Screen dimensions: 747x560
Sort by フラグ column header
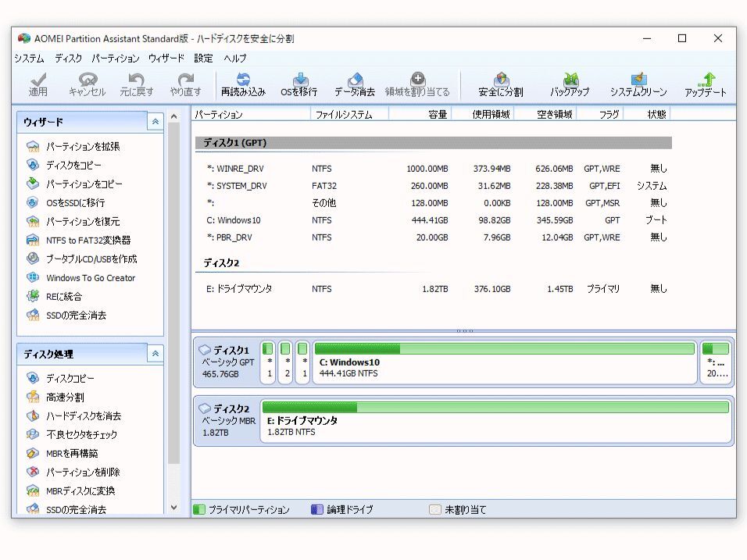[600, 114]
